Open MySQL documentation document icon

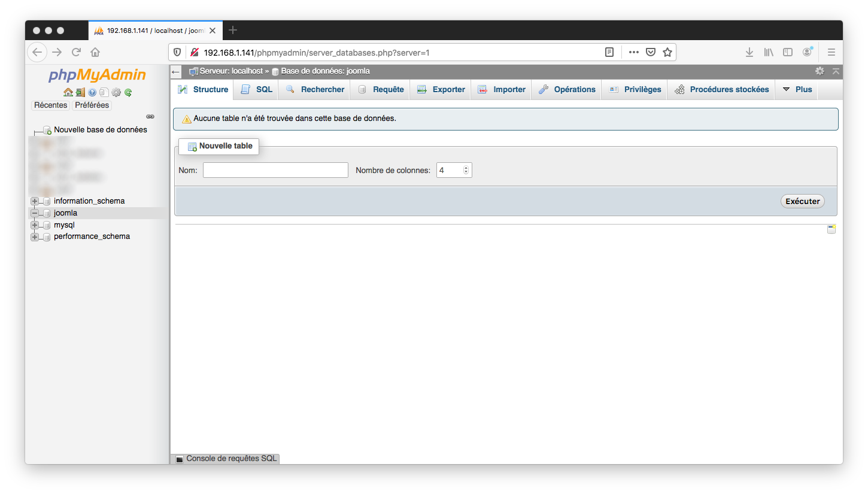pos(104,92)
